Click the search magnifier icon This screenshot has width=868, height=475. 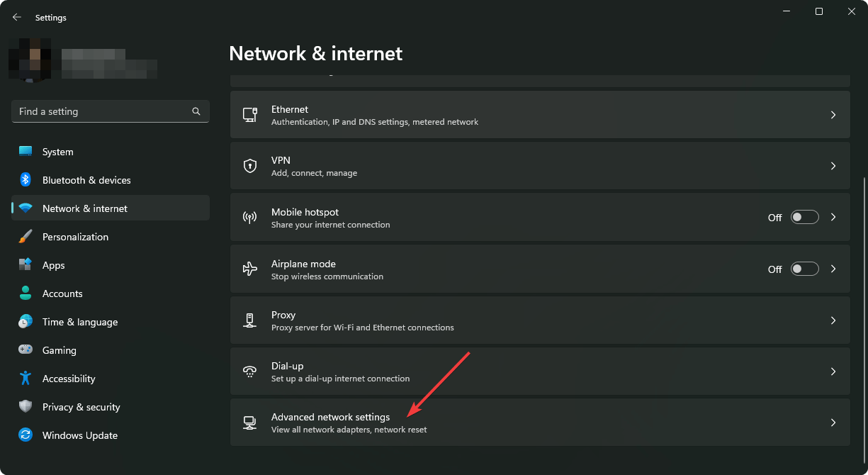[196, 111]
